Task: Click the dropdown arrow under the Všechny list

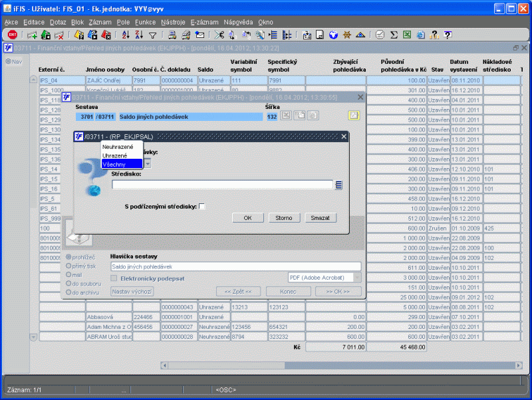Action: coord(148,164)
